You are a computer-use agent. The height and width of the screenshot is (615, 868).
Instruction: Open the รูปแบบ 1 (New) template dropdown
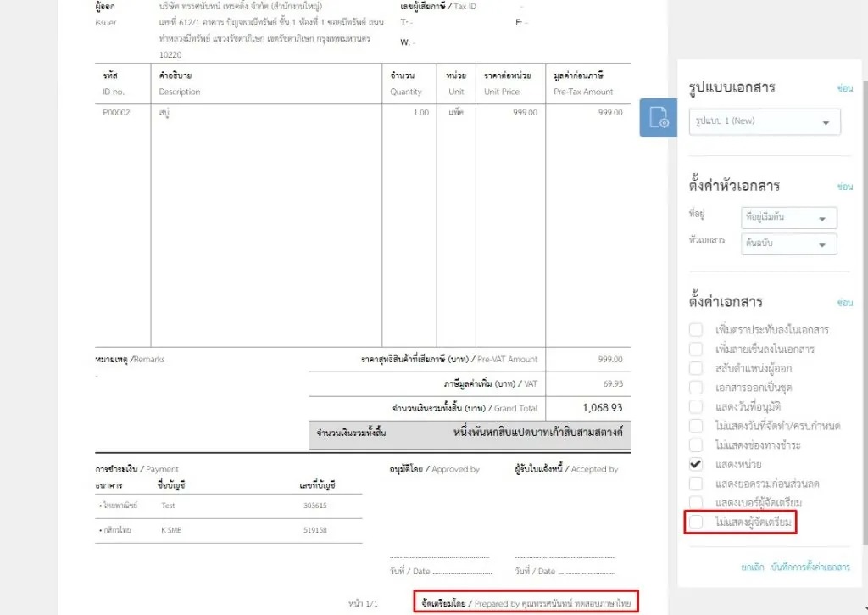click(x=765, y=122)
